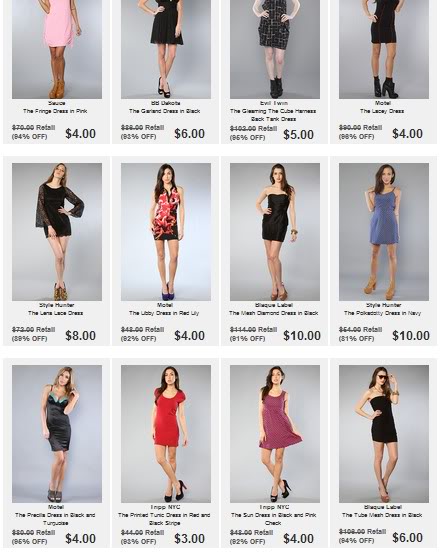Open the Fringe Dress in Pink photo
445x559 pixels.
[x=57, y=49]
